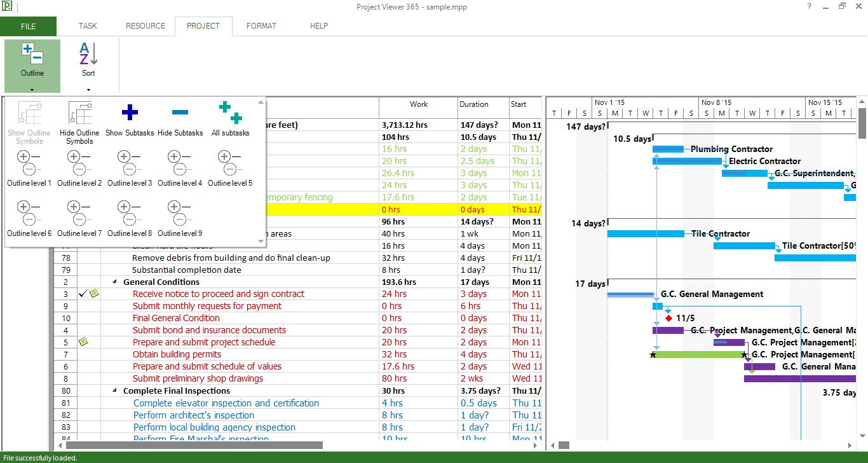Choose the All subtasks option
868x463 pixels.
click(x=230, y=118)
